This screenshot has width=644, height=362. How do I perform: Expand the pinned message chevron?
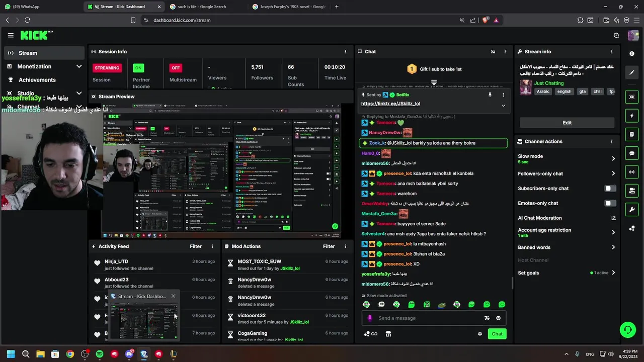[503, 106]
